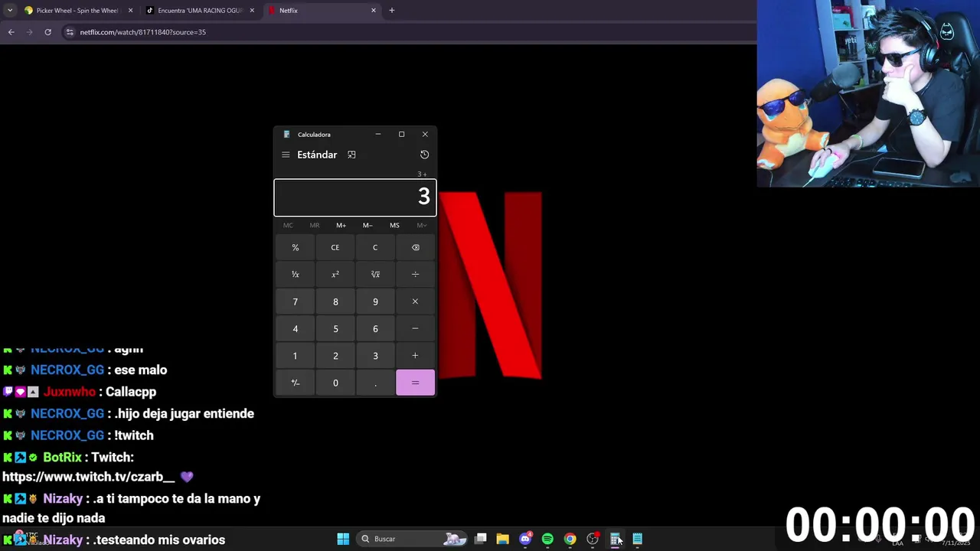The image size is (980, 551).
Task: Click the equals button
Action: 415,383
